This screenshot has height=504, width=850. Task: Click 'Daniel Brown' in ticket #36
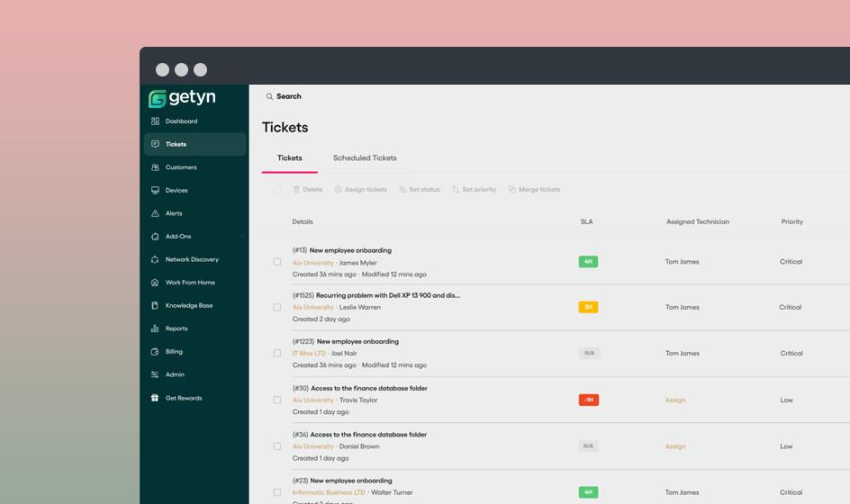click(x=359, y=446)
